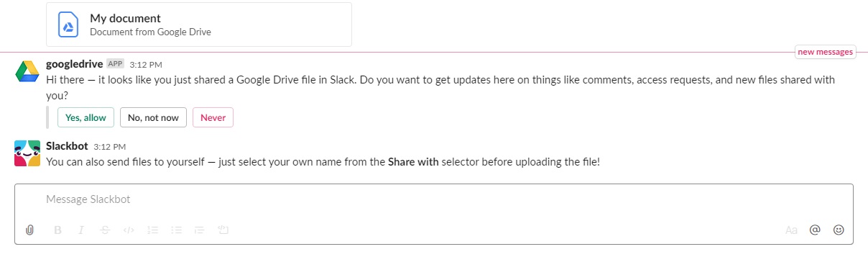
Task: Choose No, not now
Action: (x=153, y=117)
